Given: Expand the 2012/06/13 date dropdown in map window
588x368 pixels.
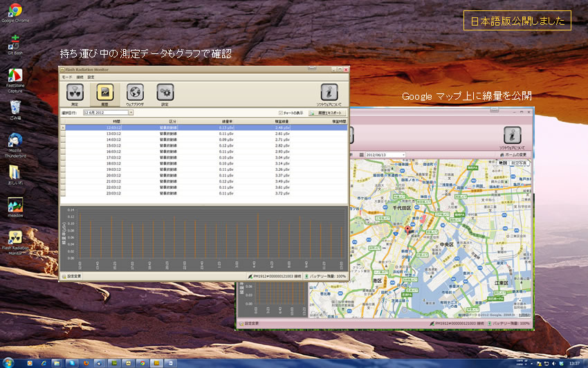Looking at the screenshot, I should click(x=403, y=155).
